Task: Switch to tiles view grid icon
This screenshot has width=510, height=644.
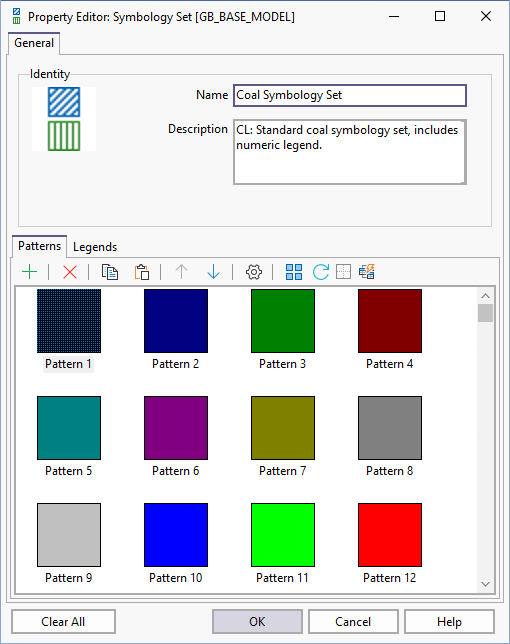Action: point(294,272)
